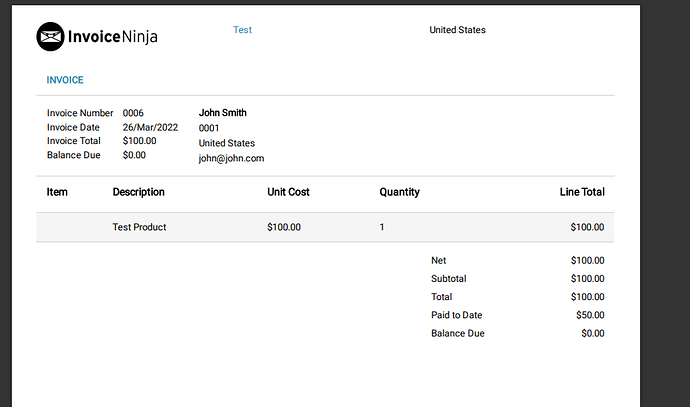690x407 pixels.
Task: Click the Subtotal amount in totals
Action: [587, 279]
